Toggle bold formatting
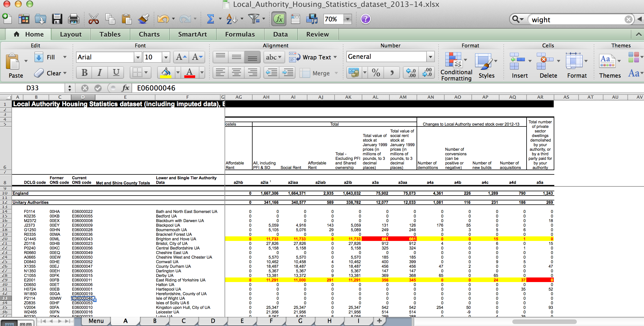Screen dimensions: 644x326 pos(83,73)
